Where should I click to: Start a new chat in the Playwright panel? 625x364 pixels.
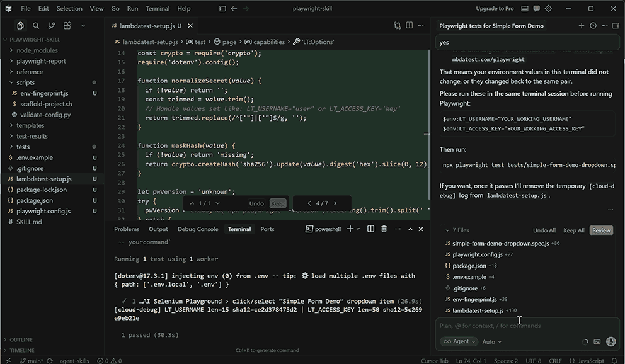coord(582,26)
